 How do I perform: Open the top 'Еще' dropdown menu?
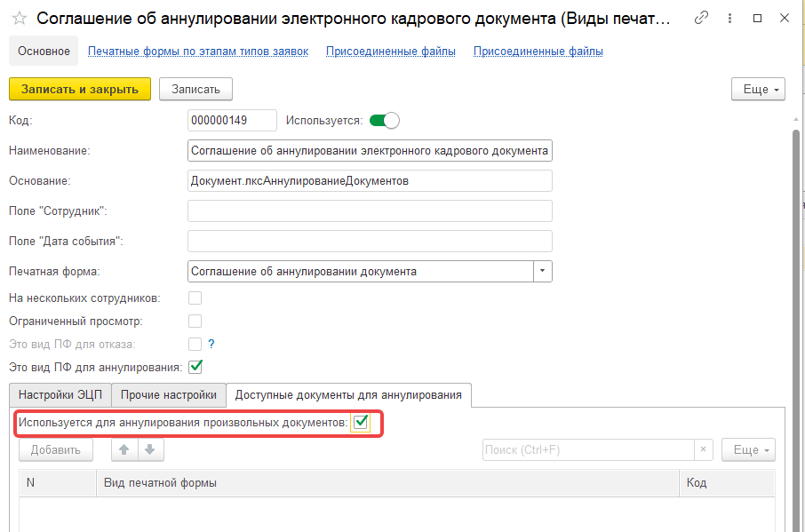[x=758, y=90]
